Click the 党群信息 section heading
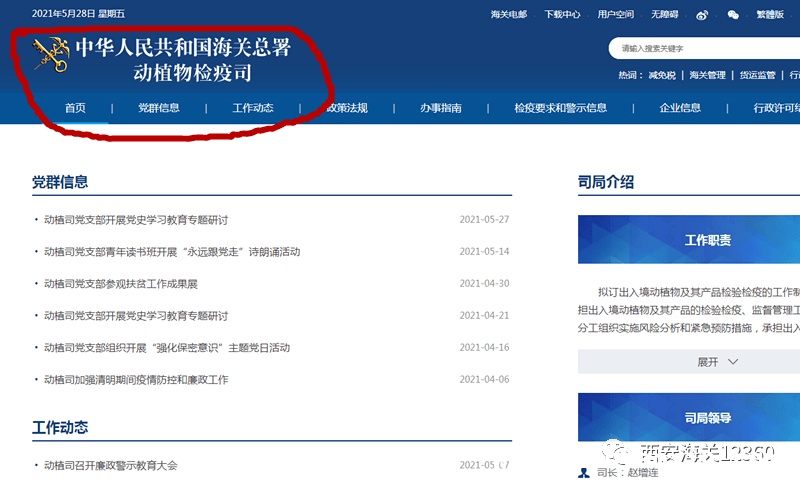 [60, 182]
